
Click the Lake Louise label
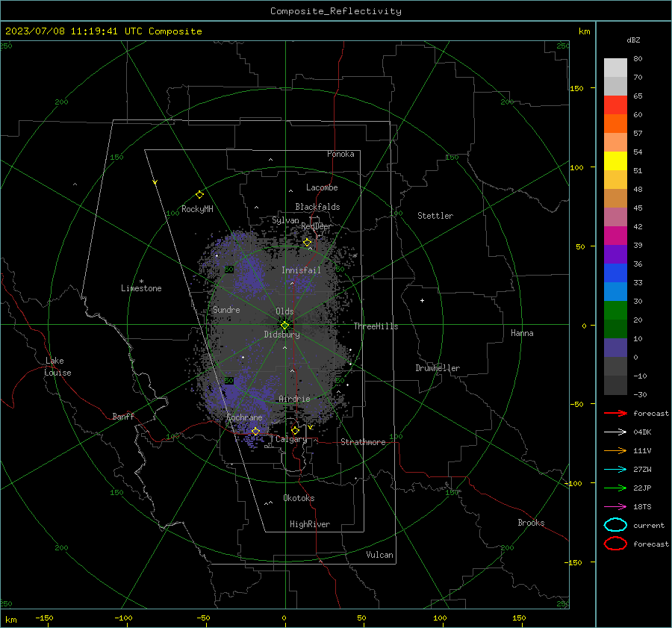57,367
